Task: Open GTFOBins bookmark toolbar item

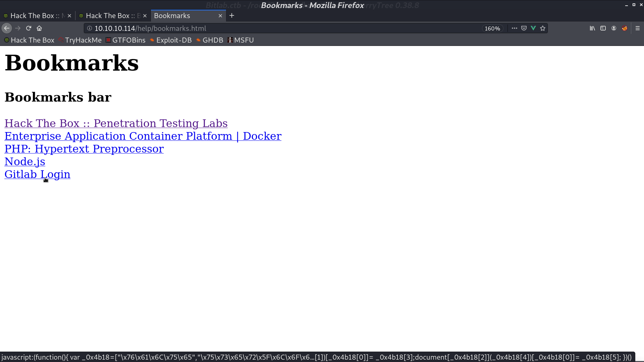Action: (x=125, y=40)
